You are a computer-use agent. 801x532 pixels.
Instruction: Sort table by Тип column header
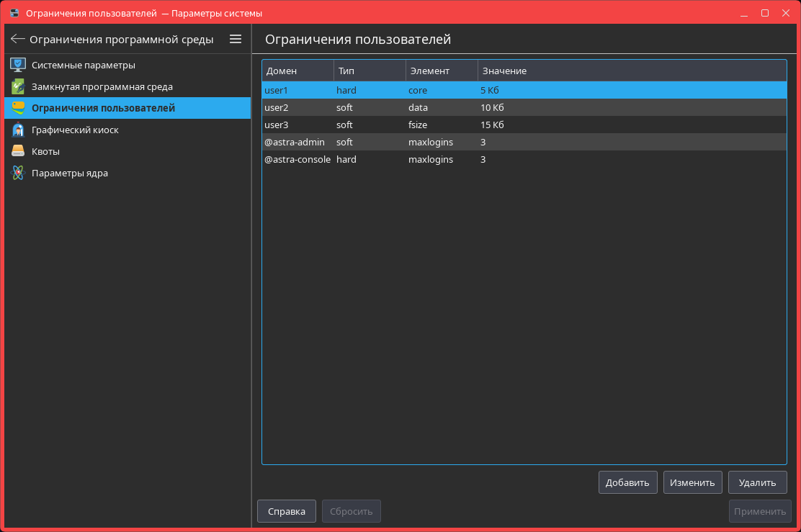[369, 71]
